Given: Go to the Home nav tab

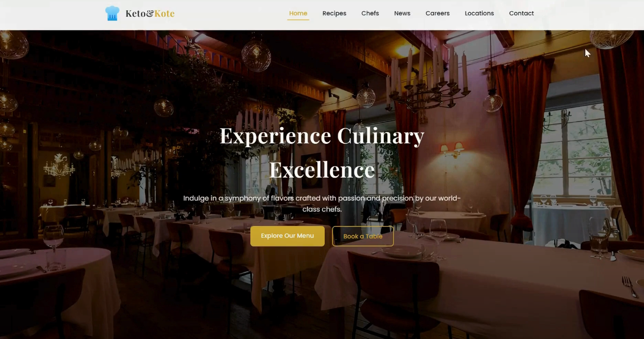Looking at the screenshot, I should (x=298, y=13).
